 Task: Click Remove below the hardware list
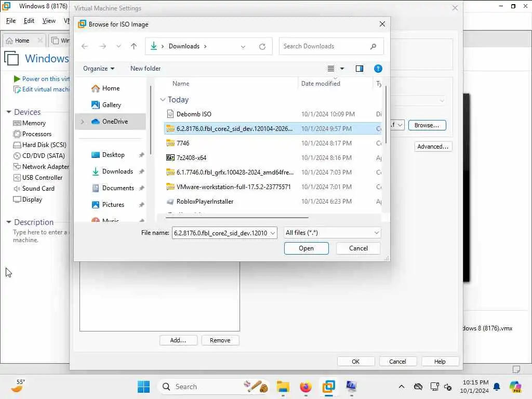pos(220,340)
